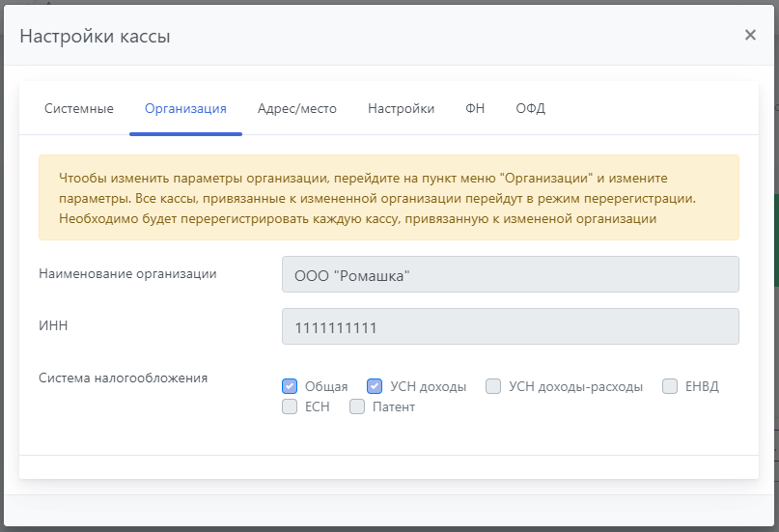The width and height of the screenshot is (779, 532).
Task: Open the 'ФН' tab
Action: pos(475,108)
